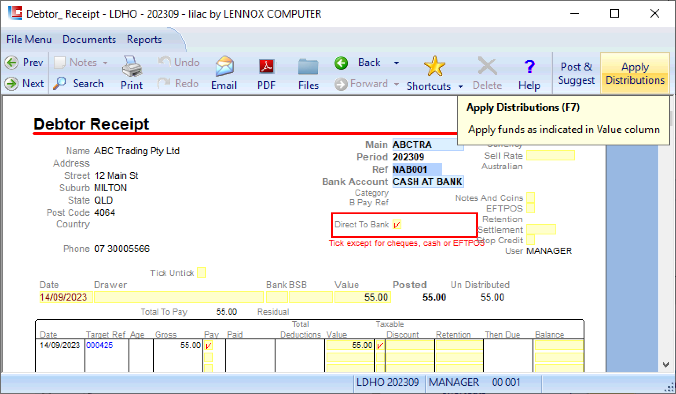Image resolution: width=676 pixels, height=394 pixels.
Task: Click the Delete X icon
Action: [x=487, y=67]
